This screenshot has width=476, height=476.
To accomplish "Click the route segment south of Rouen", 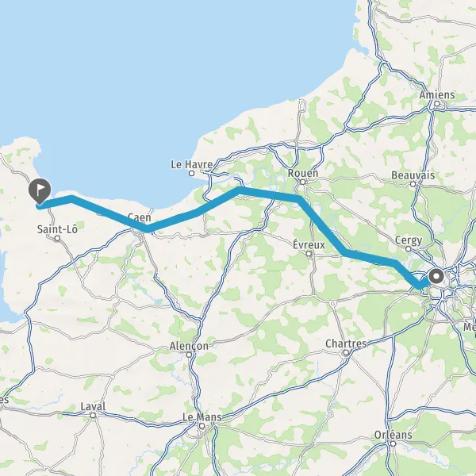I will point(322,225).
